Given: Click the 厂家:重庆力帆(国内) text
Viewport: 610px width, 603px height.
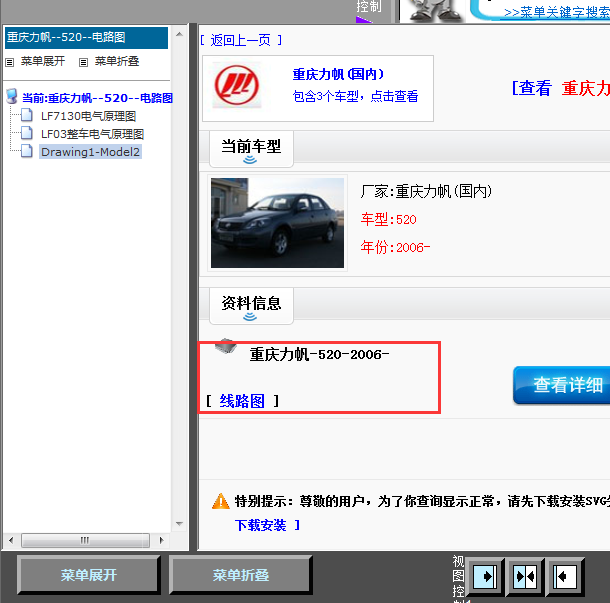Looking at the screenshot, I should pyautogui.click(x=426, y=191).
